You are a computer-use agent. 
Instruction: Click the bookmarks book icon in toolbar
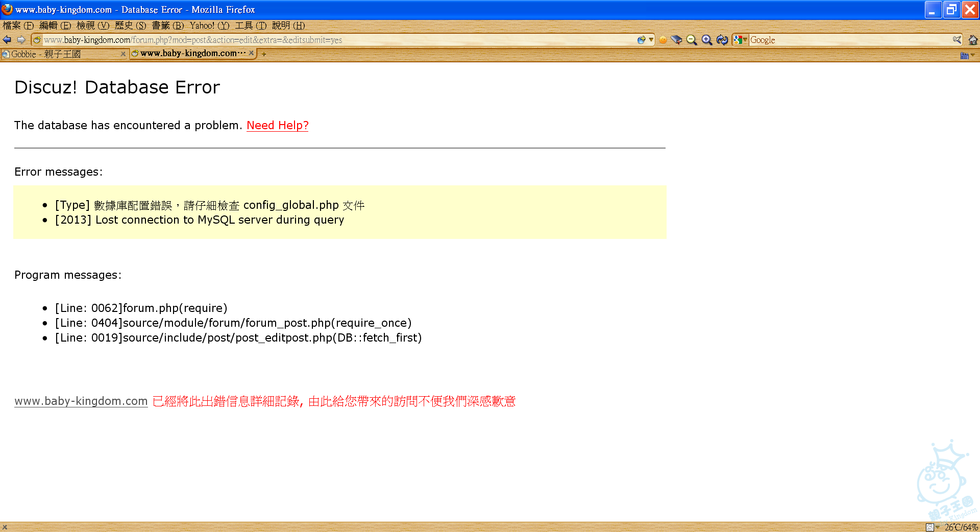pos(676,40)
